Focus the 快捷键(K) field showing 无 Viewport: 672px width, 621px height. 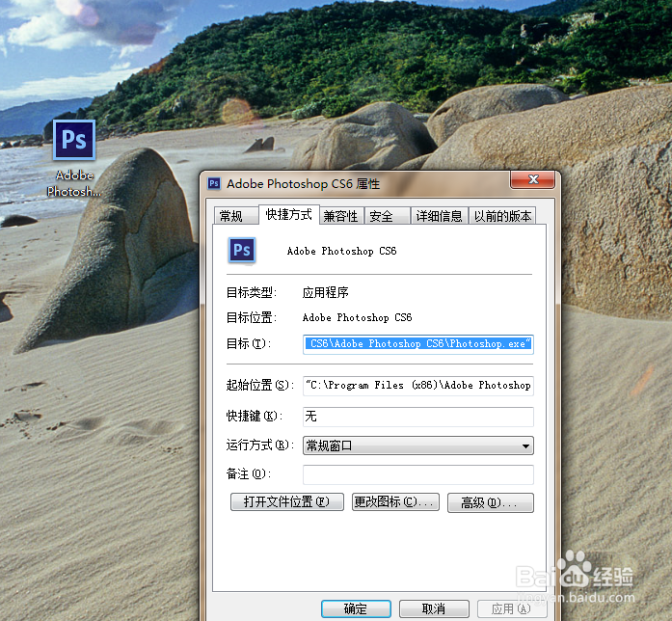tap(418, 417)
